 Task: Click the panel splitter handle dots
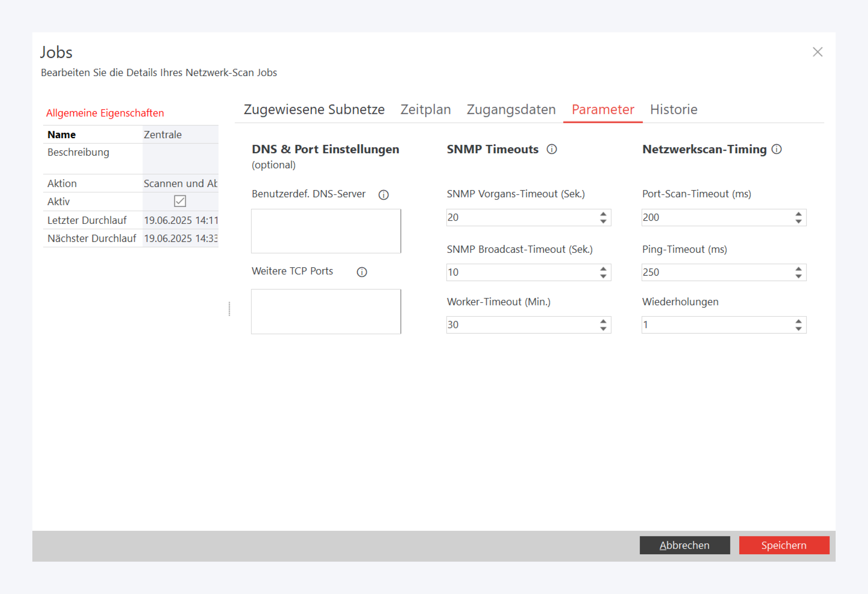230,309
